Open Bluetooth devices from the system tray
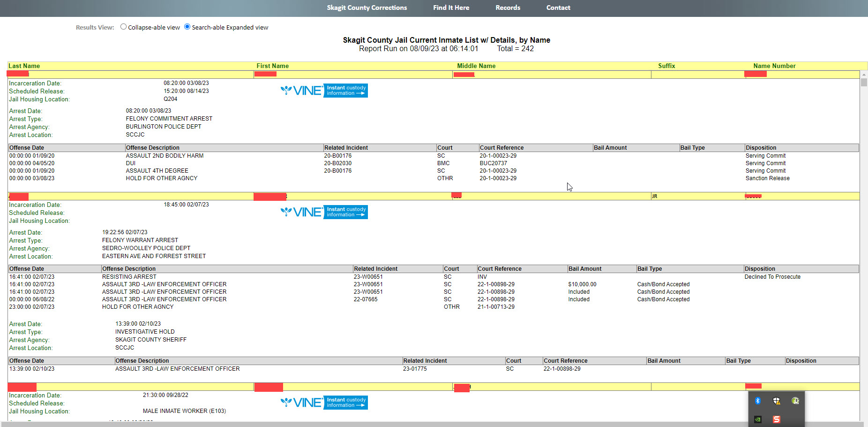Screen dimensions: 868x427 point(758,401)
